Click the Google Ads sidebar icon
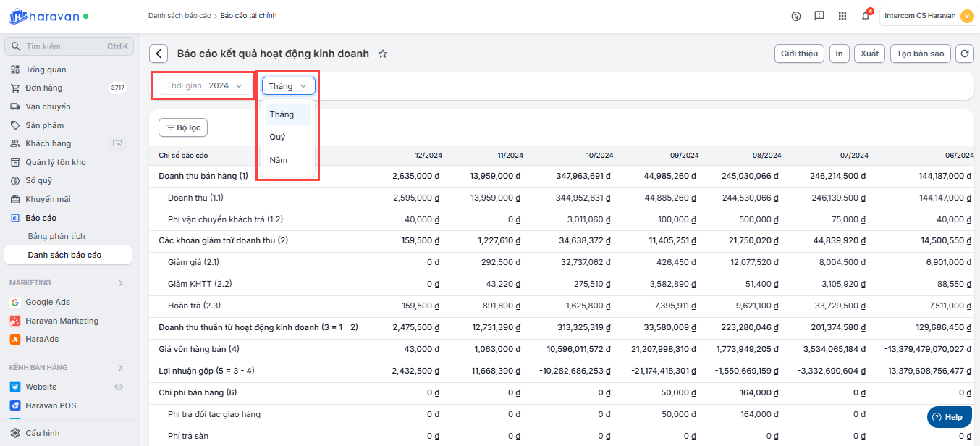Image resolution: width=980 pixels, height=446 pixels. click(x=15, y=302)
